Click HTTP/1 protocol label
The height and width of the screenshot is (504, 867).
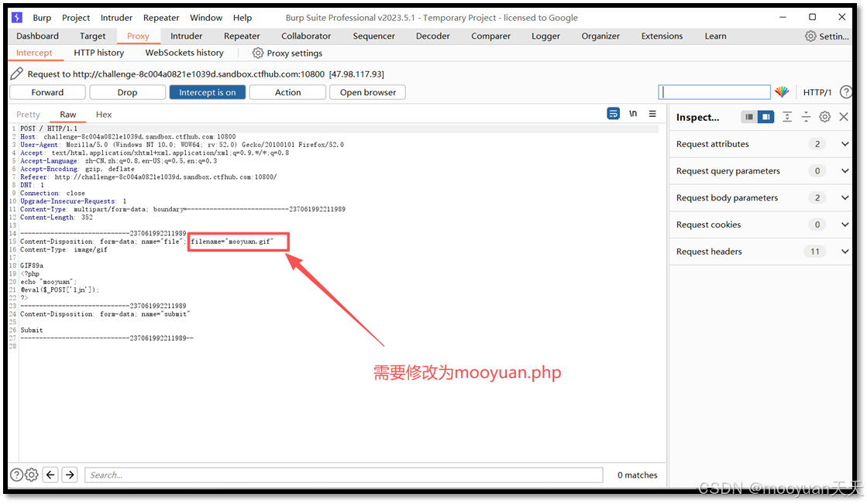(x=817, y=92)
